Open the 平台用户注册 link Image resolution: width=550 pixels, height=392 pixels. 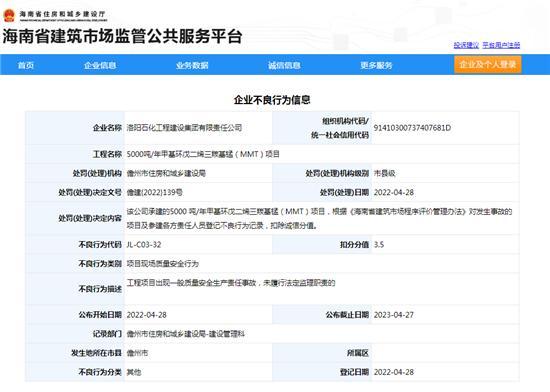click(x=501, y=45)
